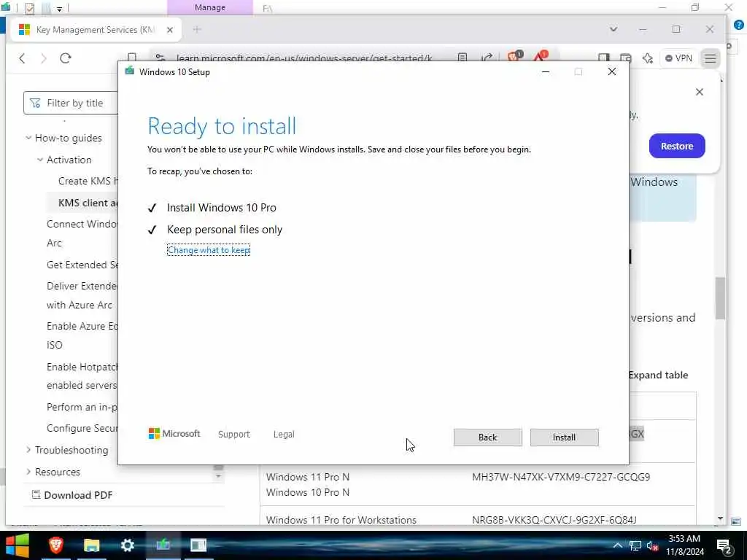Viewport: 747px width, 560px height.
Task: Minimize the Windows 10 Setup window
Action: tap(546, 71)
